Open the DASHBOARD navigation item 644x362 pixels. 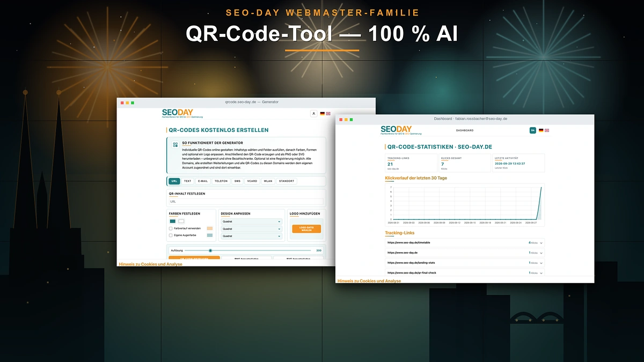tap(465, 130)
